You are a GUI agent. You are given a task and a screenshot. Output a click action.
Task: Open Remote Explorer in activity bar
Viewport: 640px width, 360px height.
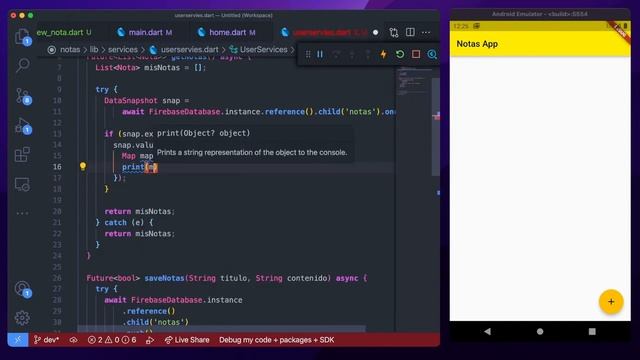point(22,184)
